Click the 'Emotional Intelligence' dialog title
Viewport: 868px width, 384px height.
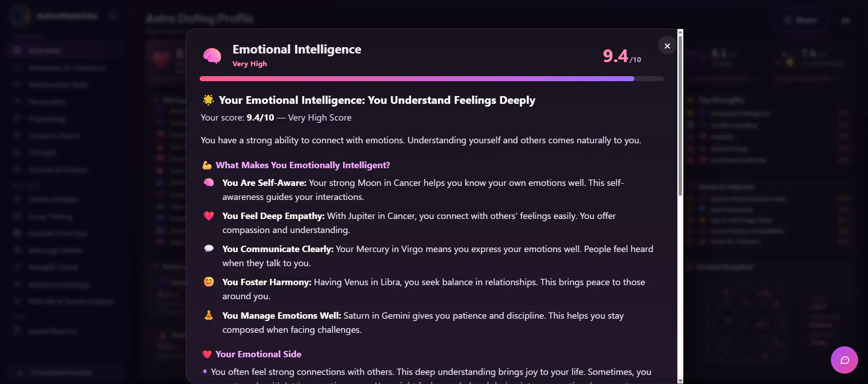coord(297,49)
